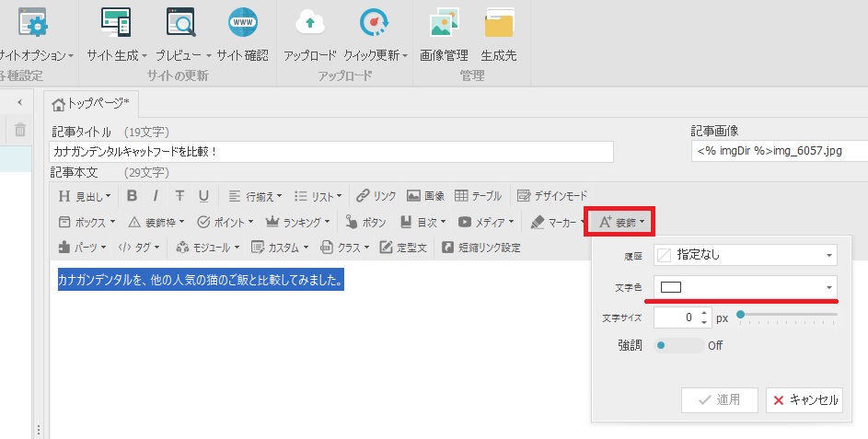The height and width of the screenshot is (439, 868).
Task: Open the カスタム dropdown
Action: 280,248
